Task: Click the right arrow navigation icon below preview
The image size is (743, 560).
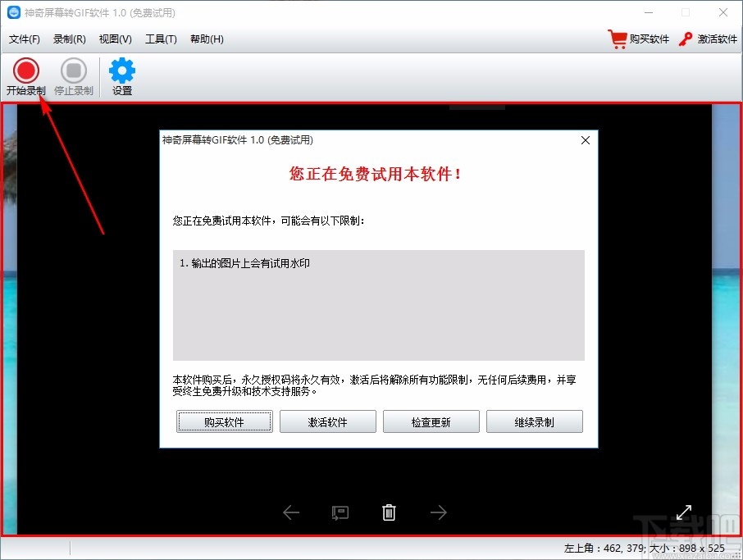Action: [438, 512]
